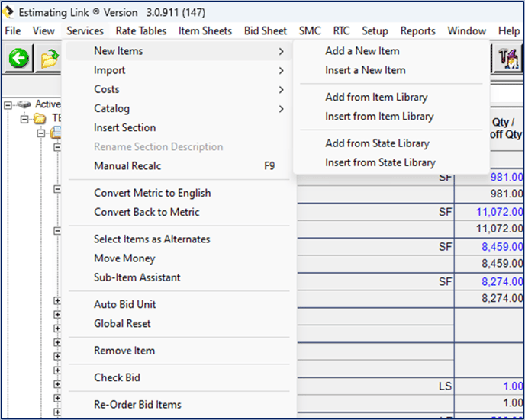Open the File menu
The image size is (525, 420).
pos(13,30)
